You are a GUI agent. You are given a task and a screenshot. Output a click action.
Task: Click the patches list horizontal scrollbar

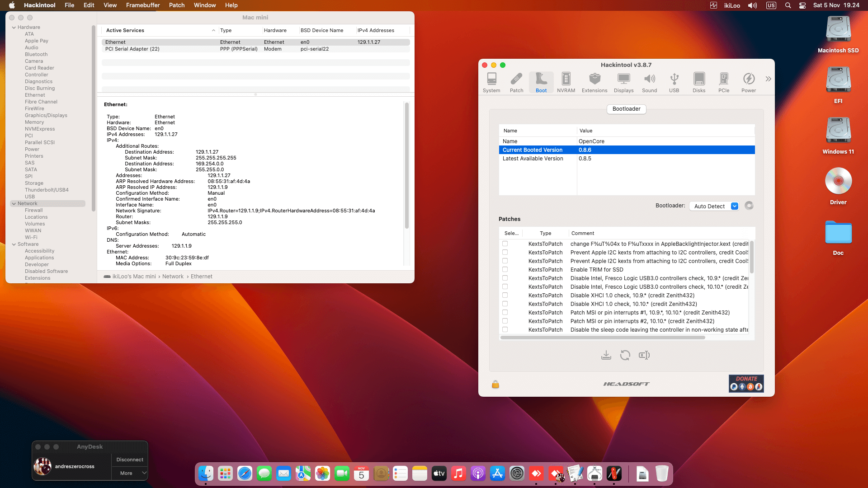pos(603,338)
